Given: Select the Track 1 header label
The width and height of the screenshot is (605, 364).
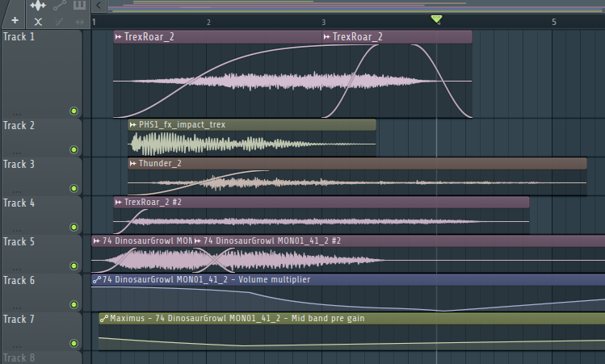Looking at the screenshot, I should (x=19, y=37).
